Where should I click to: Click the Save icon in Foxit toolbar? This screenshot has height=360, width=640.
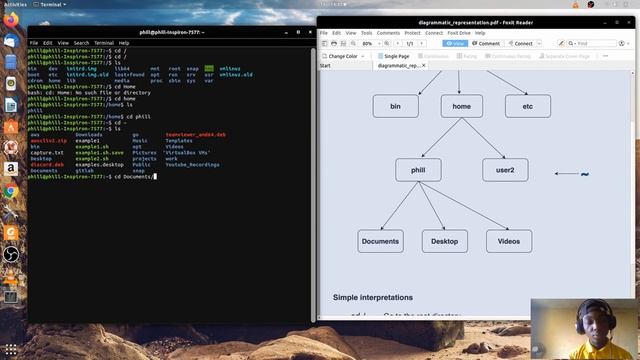click(343, 43)
